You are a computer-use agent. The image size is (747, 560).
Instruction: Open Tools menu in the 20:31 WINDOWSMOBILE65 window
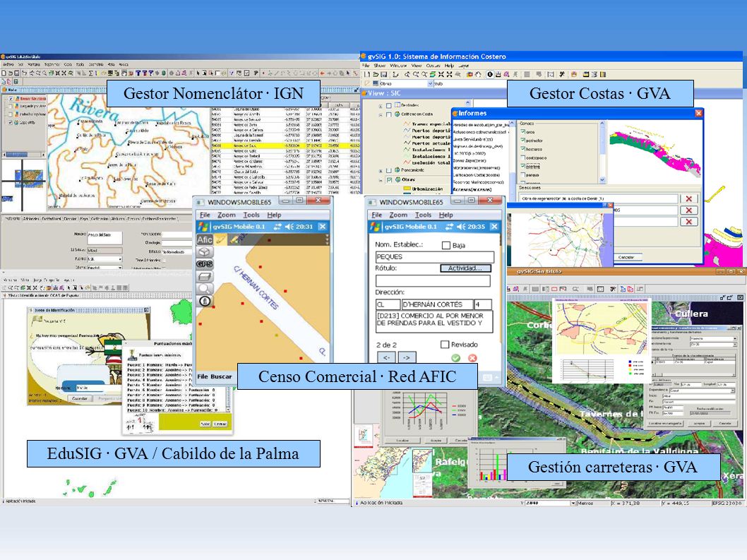[x=251, y=215]
